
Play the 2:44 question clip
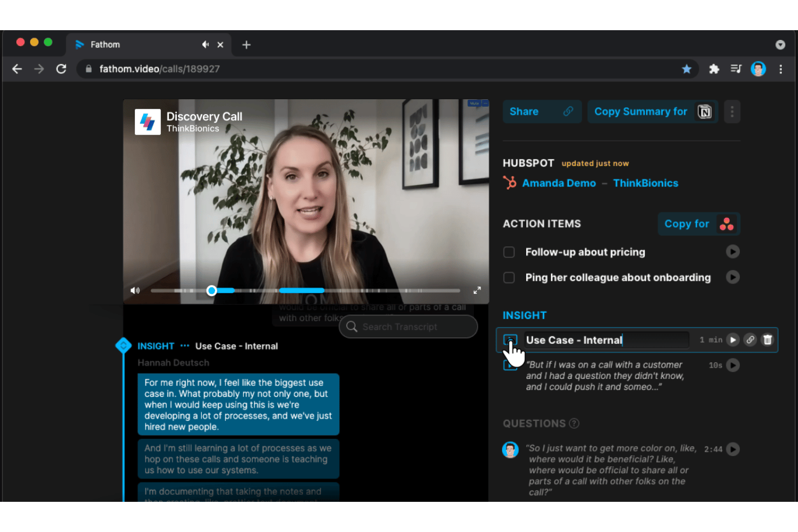(x=733, y=449)
